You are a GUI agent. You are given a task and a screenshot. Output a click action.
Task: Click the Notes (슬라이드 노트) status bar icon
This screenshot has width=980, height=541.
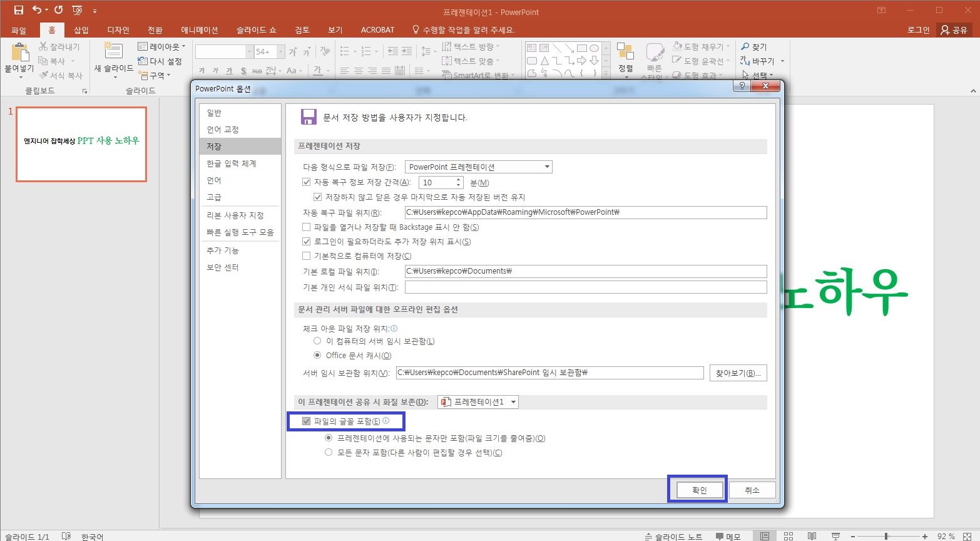tap(648, 537)
